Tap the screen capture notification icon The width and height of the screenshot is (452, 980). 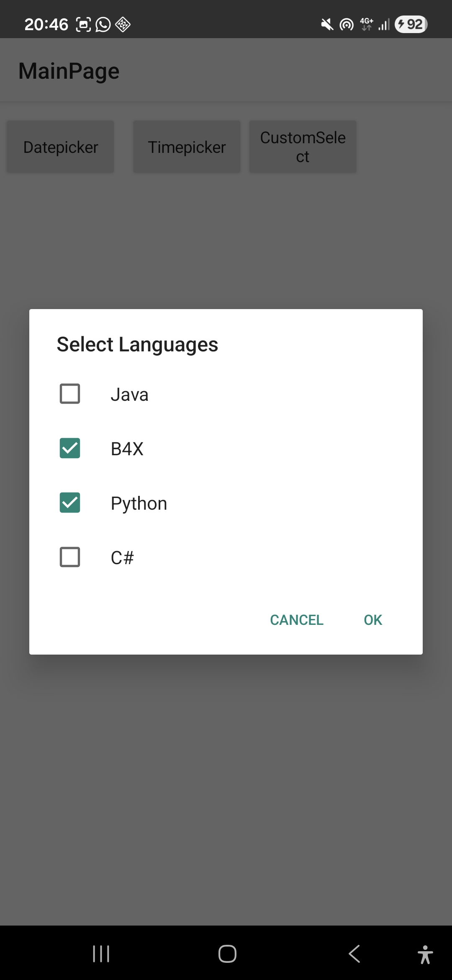pyautogui.click(x=83, y=25)
